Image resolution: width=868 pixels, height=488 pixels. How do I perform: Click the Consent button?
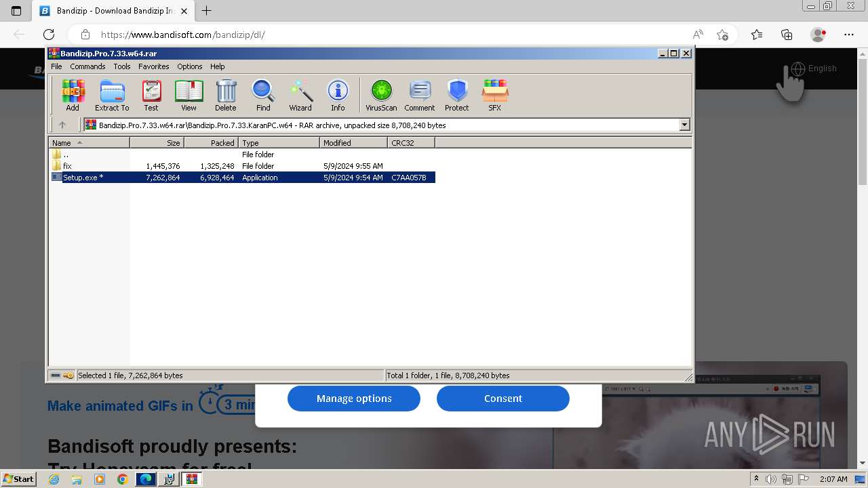click(503, 399)
